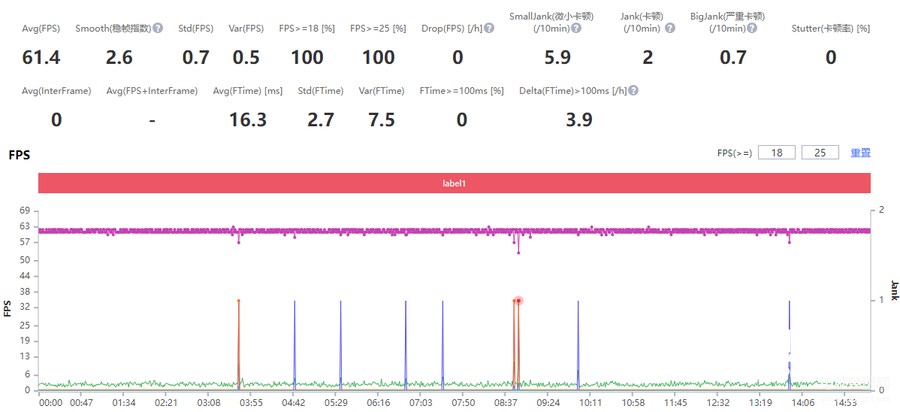Image resolution: width=900 pixels, height=412 pixels.
Task: Click the 63 value on FPS axis
Action: tap(25, 227)
